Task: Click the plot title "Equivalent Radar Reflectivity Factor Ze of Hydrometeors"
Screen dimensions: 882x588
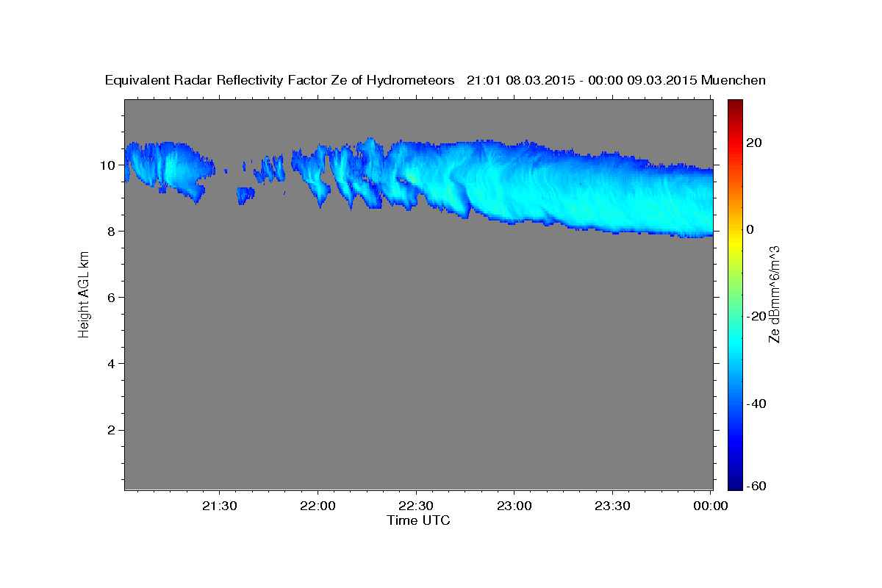Action: pyautogui.click(x=279, y=81)
